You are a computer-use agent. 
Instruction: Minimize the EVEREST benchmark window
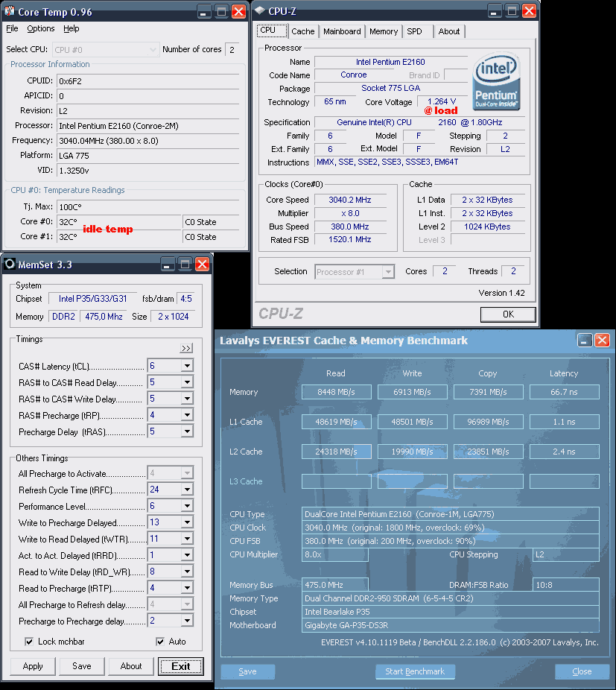coord(585,341)
